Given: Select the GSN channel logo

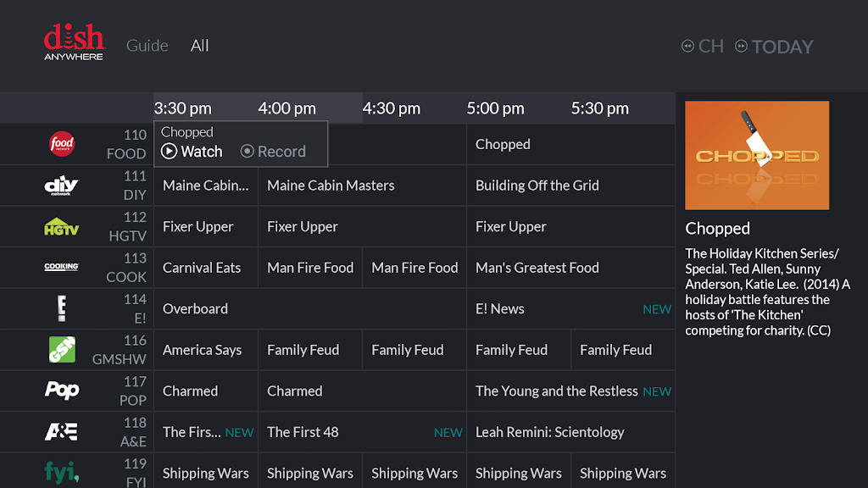Looking at the screenshot, I should 62,350.
